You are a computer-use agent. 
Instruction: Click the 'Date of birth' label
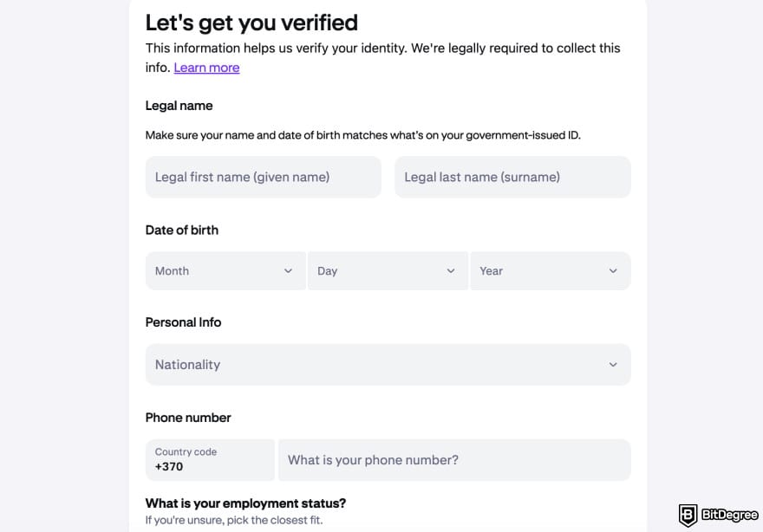(x=182, y=230)
